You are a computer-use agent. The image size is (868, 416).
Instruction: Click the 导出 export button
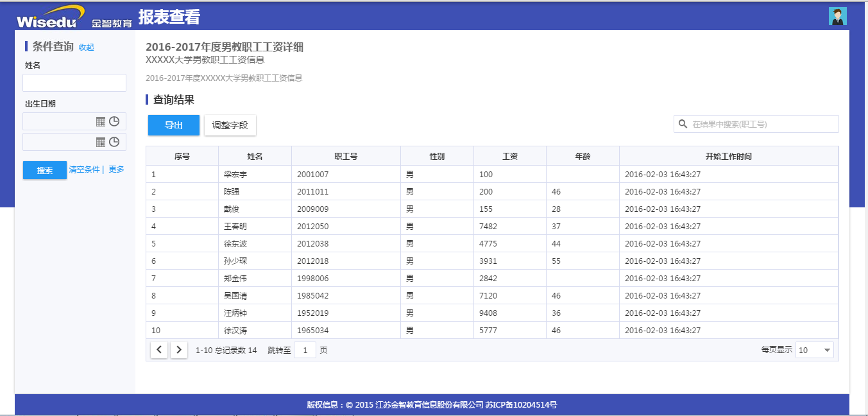point(174,125)
